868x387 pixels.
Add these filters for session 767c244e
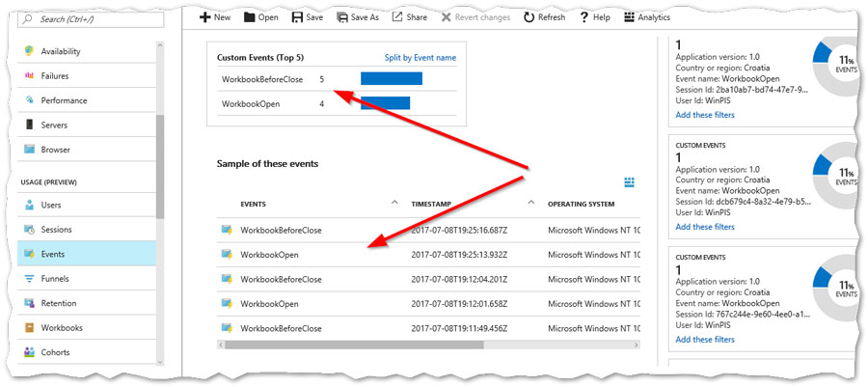pyautogui.click(x=705, y=340)
